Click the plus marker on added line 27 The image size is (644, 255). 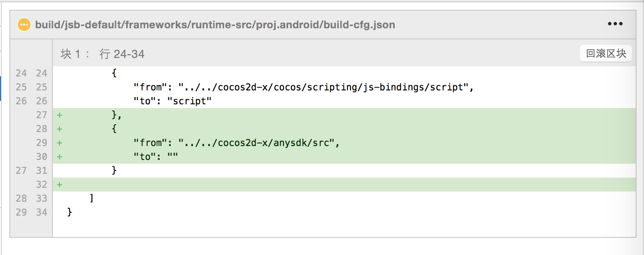59,115
